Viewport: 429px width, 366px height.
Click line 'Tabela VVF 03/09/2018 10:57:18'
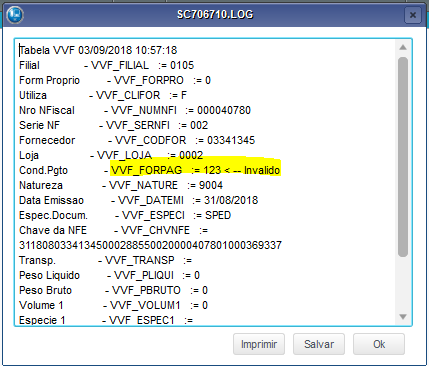[98, 50]
